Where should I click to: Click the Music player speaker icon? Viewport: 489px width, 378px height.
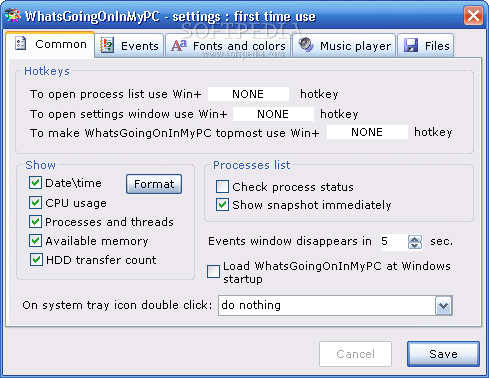306,45
